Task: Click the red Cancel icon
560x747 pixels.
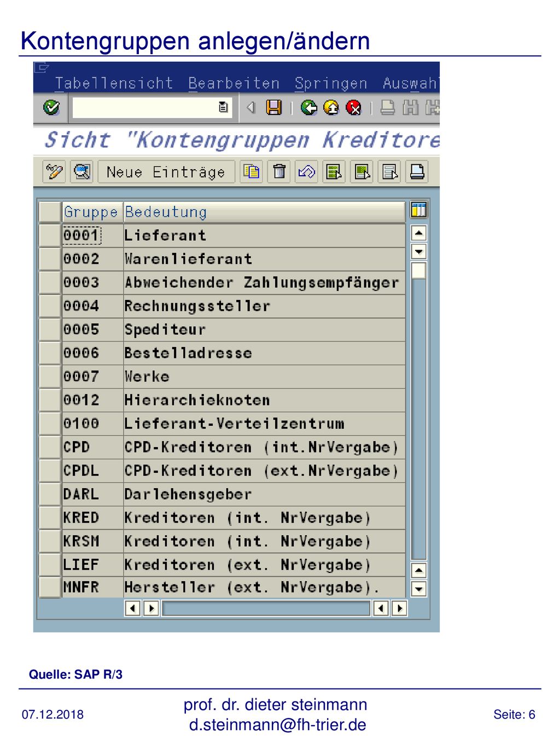Action: (354, 107)
